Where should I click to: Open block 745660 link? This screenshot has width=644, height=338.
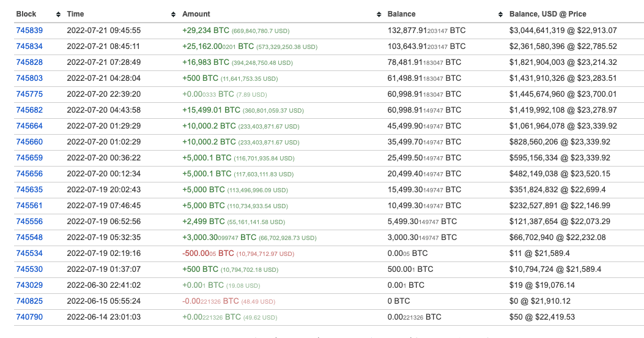(29, 141)
